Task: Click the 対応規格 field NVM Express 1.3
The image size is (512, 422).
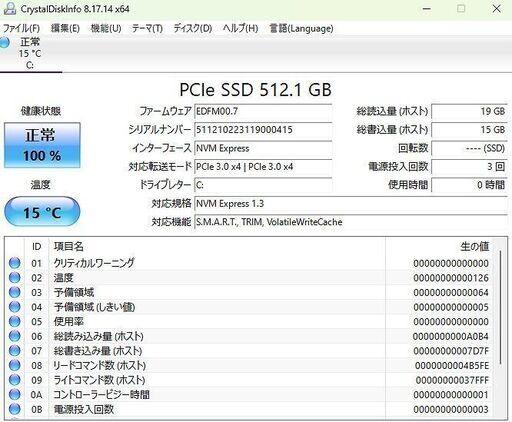Action: [351, 204]
